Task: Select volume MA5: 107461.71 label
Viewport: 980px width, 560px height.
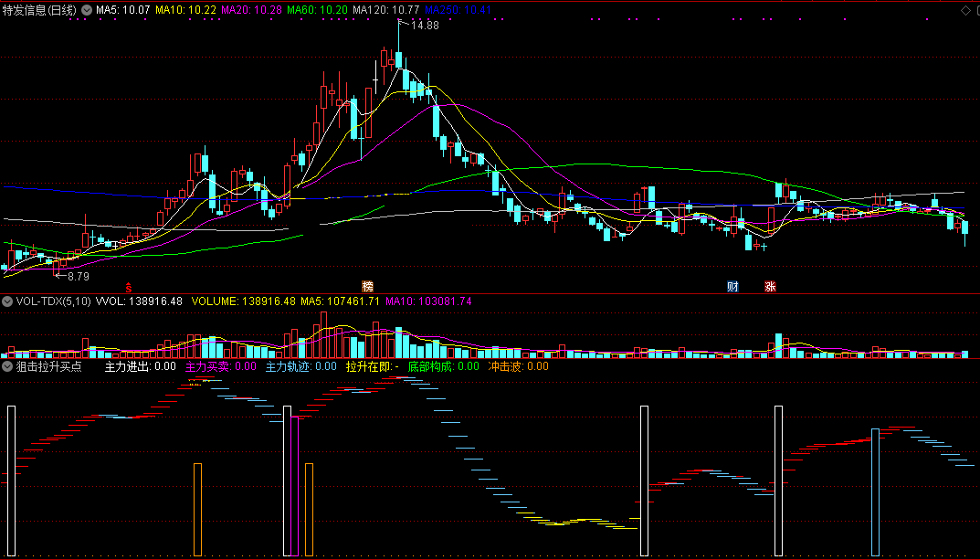Action: [x=340, y=301]
